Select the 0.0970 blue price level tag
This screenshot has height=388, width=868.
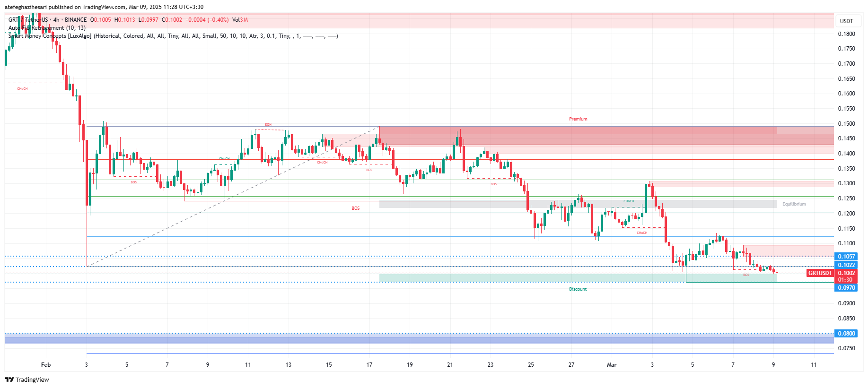847,288
